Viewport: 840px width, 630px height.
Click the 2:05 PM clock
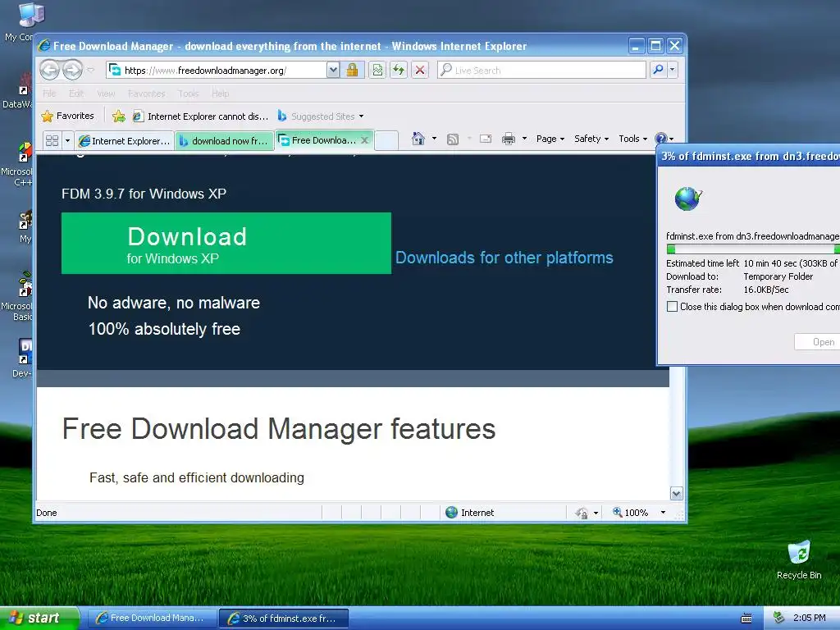809,618
